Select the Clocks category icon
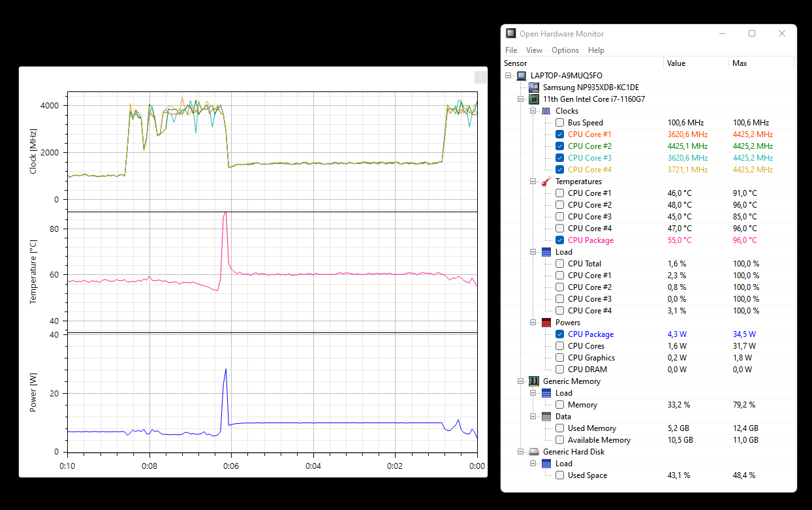Screen dimensions: 812x510 click(x=546, y=111)
